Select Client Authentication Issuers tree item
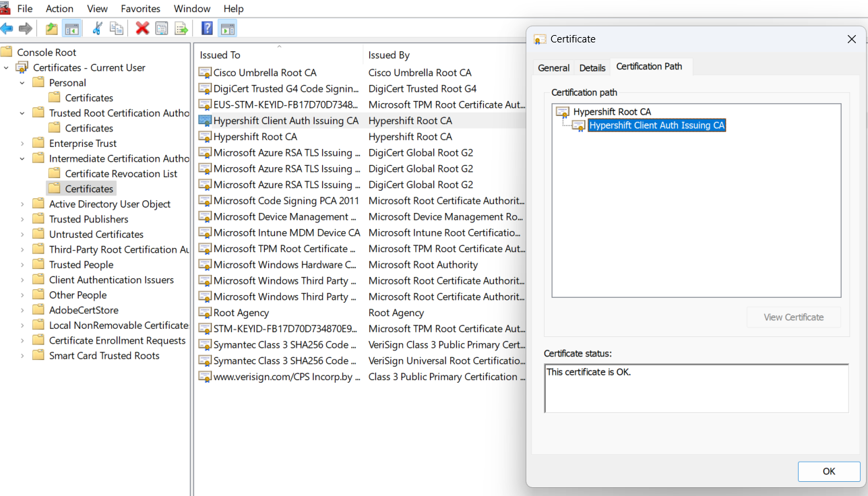Image resolution: width=868 pixels, height=496 pixels. (x=111, y=280)
